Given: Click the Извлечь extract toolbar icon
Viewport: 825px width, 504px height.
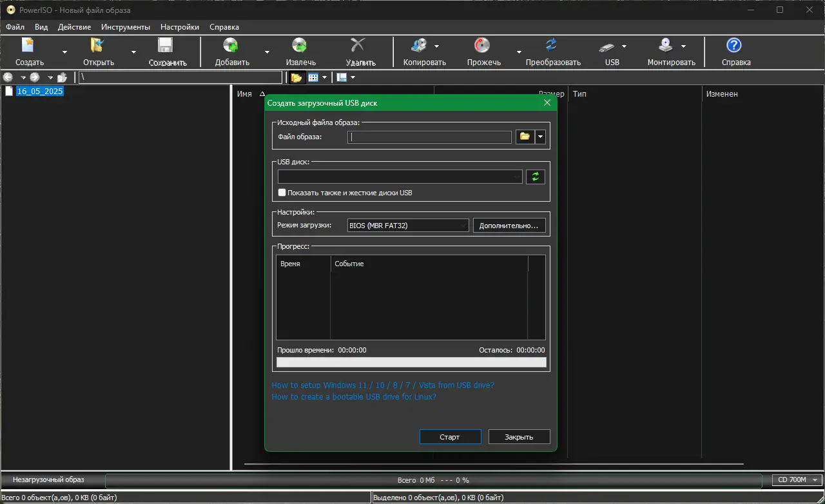Looking at the screenshot, I should click(x=300, y=46).
